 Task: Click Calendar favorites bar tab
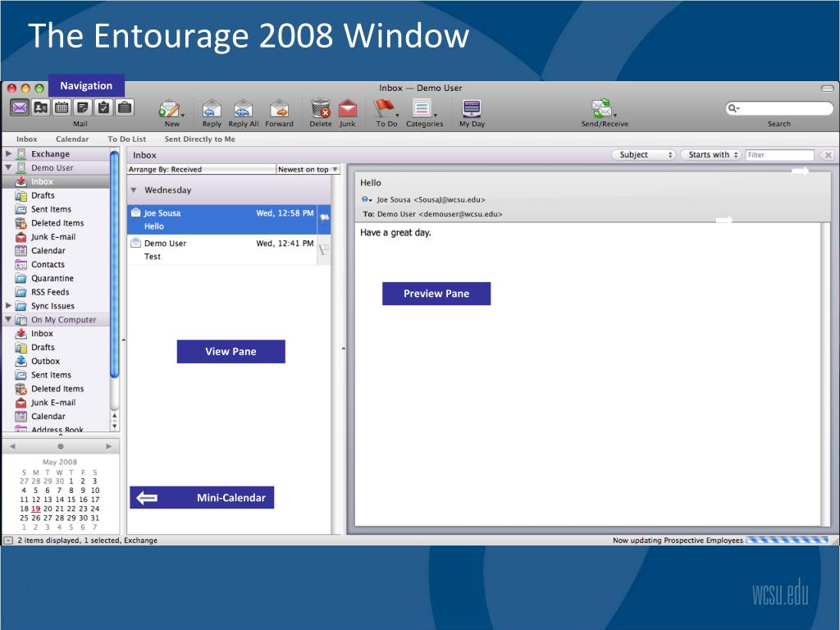coord(72,139)
